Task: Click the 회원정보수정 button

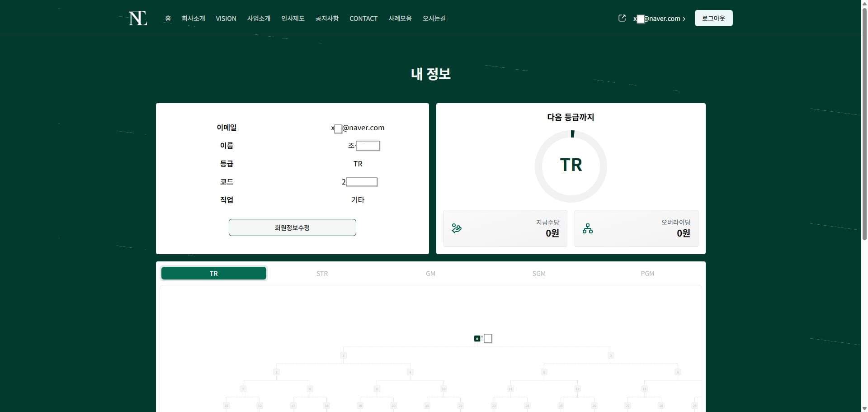Action: 292,227
